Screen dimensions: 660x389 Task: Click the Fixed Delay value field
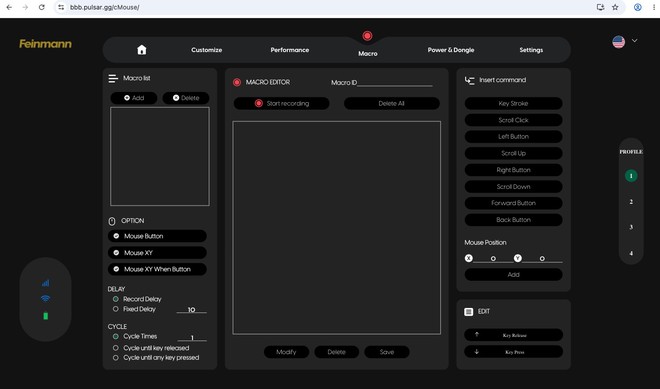tap(192, 309)
